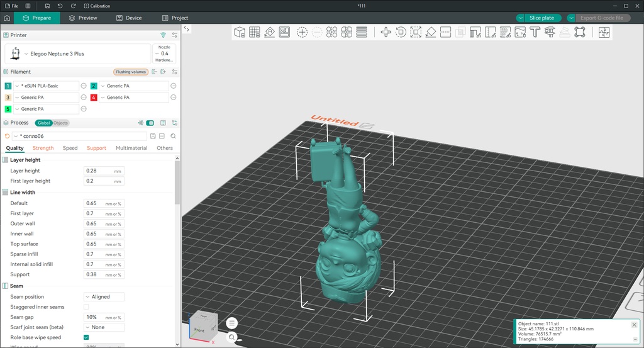Open filament 1 eSUN PLA-Basic dropdown
Viewport: 644px width, 348px height.
tap(46, 86)
